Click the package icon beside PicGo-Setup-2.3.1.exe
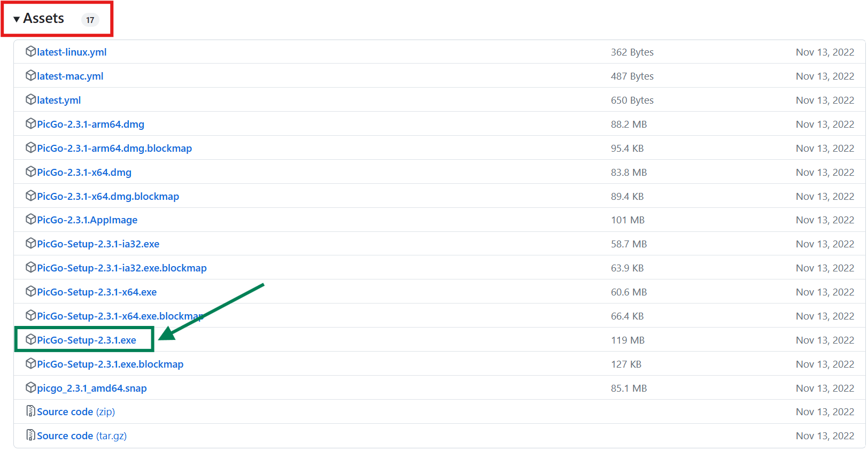This screenshot has height=451, width=868. [30, 339]
